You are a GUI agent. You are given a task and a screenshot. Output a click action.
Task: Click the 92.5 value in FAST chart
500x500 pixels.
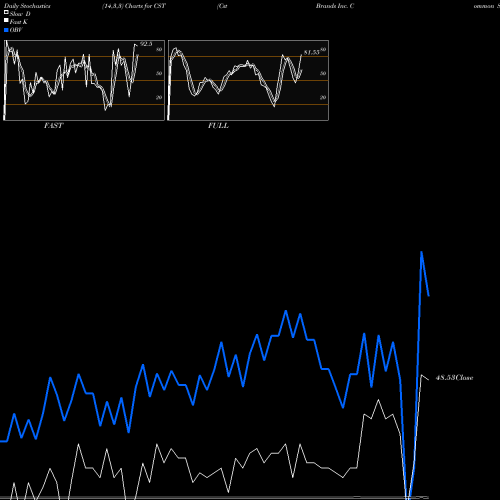coord(146,44)
